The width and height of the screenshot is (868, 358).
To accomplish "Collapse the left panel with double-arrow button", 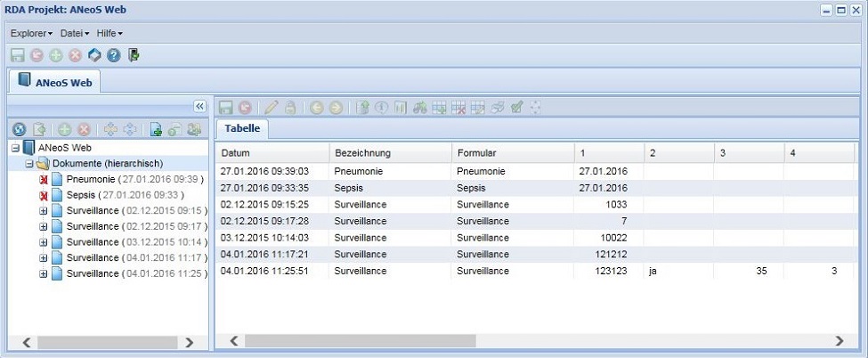I will (x=200, y=106).
